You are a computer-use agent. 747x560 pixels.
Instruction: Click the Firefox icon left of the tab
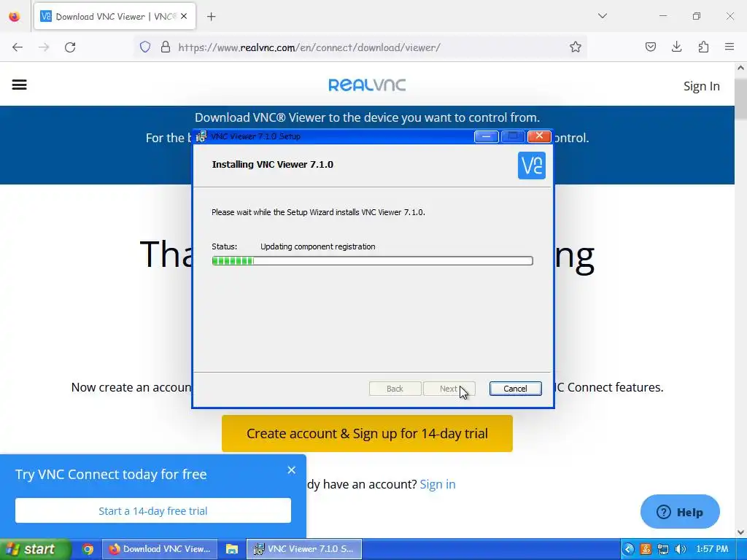pos(15,17)
